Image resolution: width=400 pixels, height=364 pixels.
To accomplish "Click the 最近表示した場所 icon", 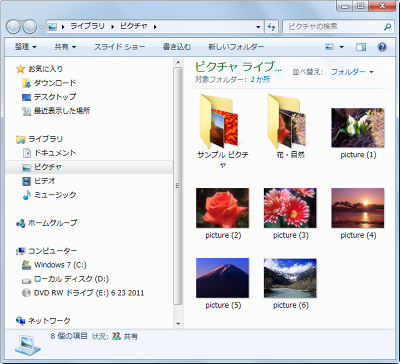I will [x=27, y=111].
